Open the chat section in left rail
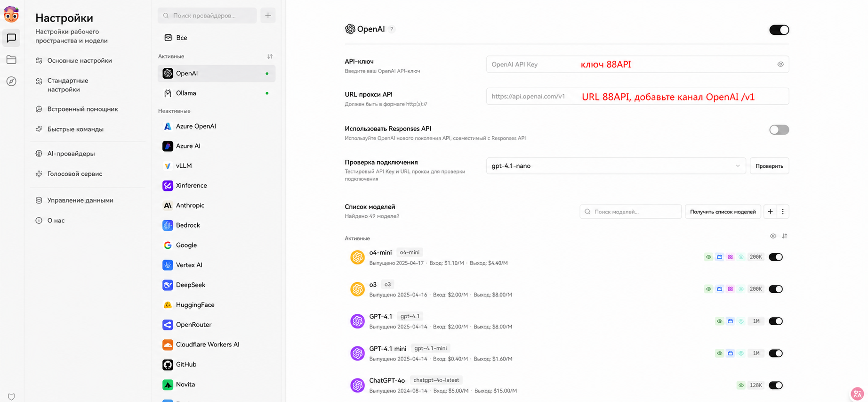 [x=11, y=38]
